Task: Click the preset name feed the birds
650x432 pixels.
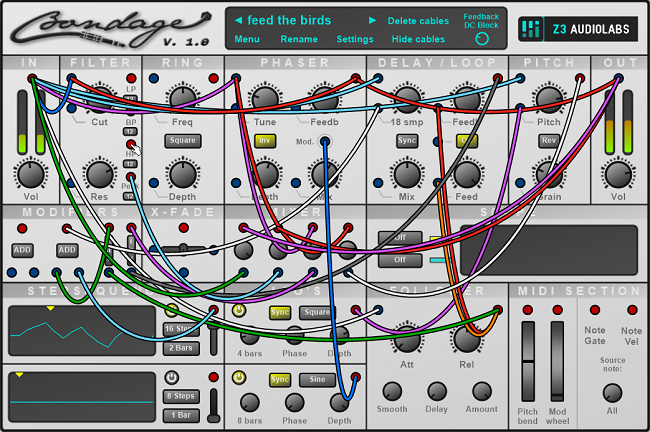Action: coord(292,20)
